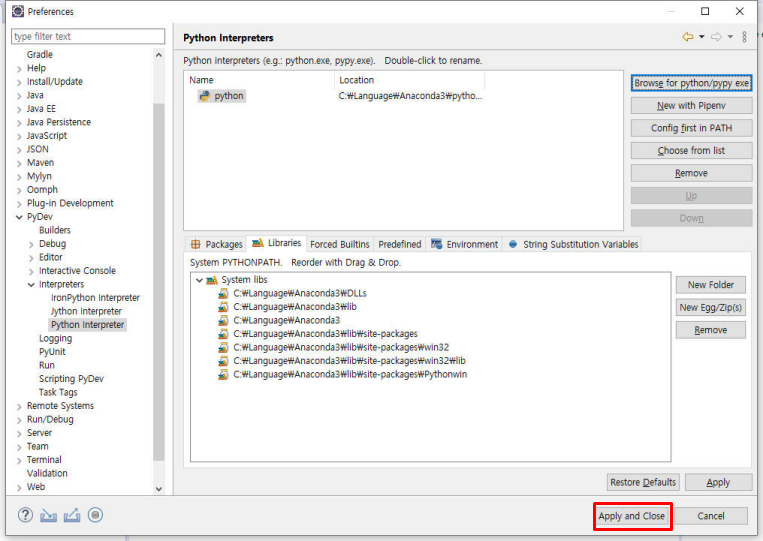Open the Environment tab

(x=465, y=244)
